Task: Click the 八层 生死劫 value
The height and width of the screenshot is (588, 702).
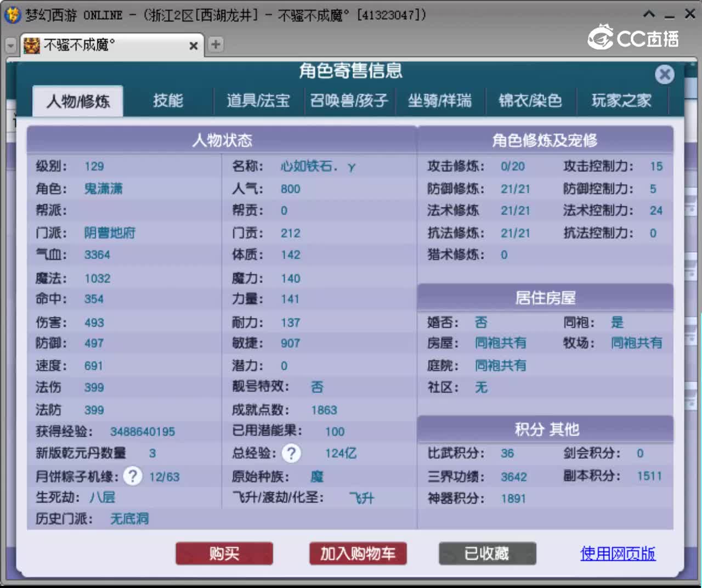Action: click(x=103, y=497)
